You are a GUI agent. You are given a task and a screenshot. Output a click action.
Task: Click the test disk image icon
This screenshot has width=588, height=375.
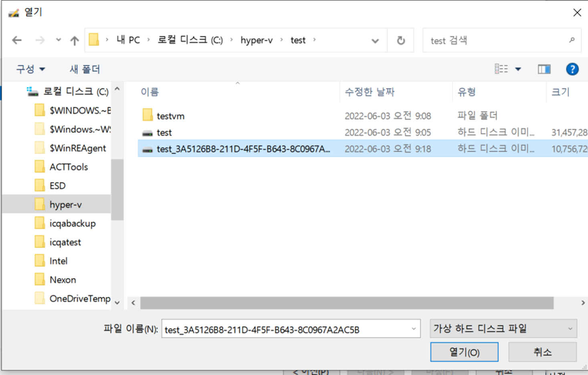coord(148,133)
